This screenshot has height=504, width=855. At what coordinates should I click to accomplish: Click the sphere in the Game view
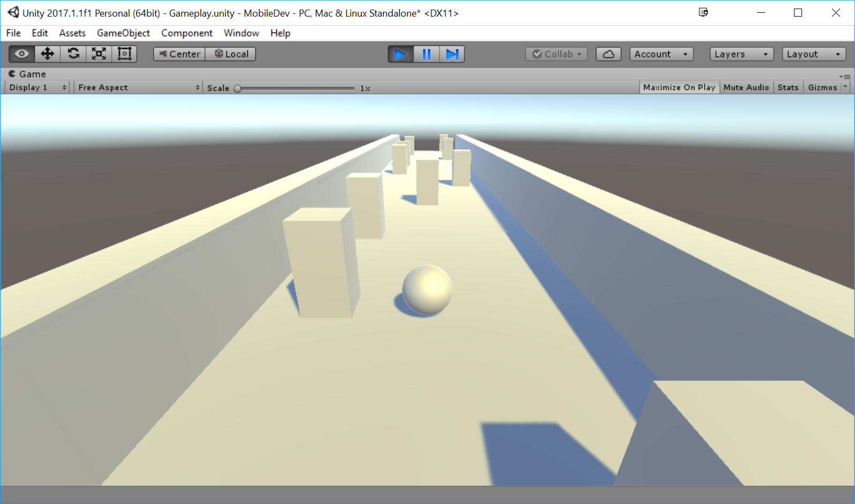click(427, 289)
